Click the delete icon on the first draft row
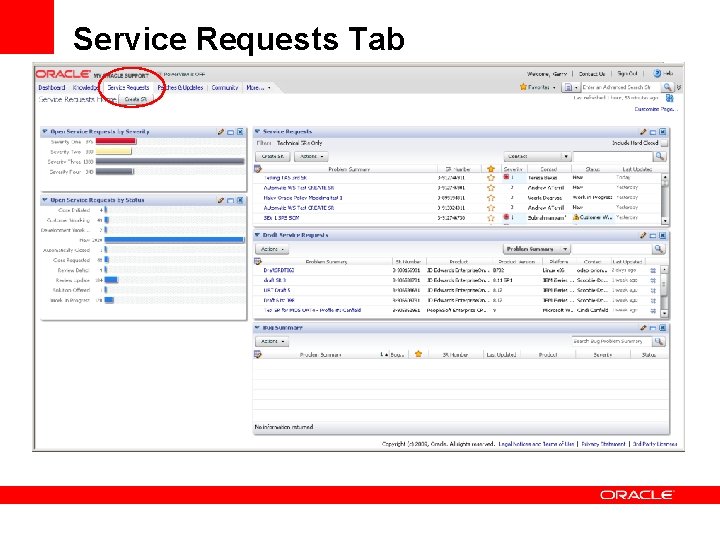The image size is (720, 540). (653, 270)
